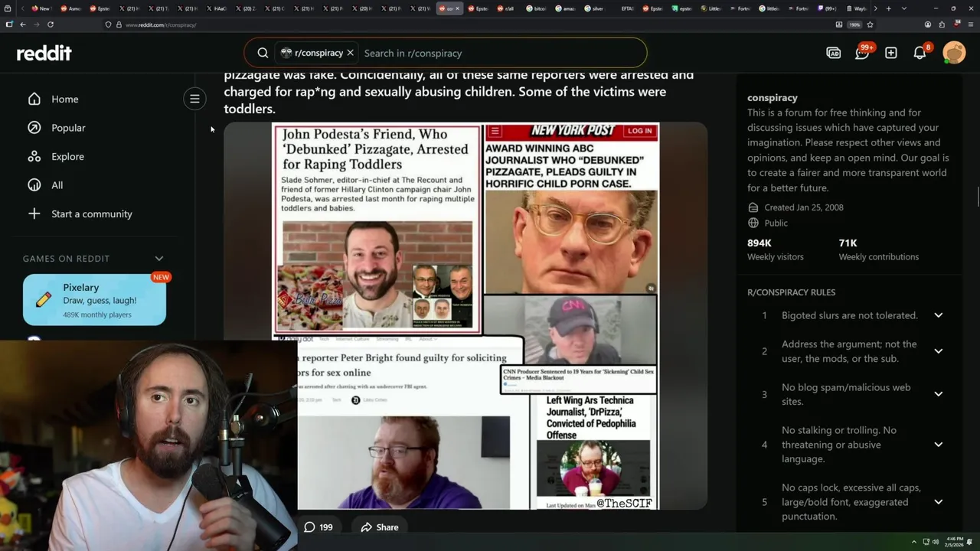
Task: Click the address bar padlock icon
Action: coord(119,24)
